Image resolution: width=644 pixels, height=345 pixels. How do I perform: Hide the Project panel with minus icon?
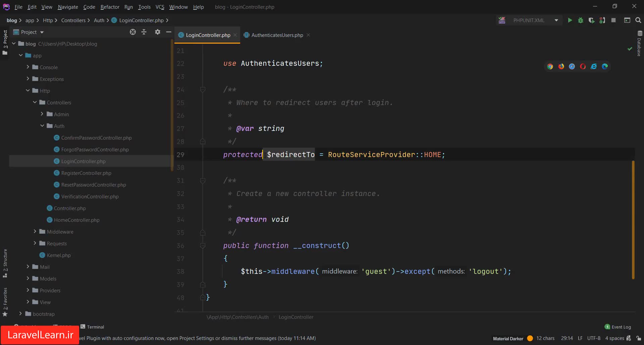coord(168,32)
